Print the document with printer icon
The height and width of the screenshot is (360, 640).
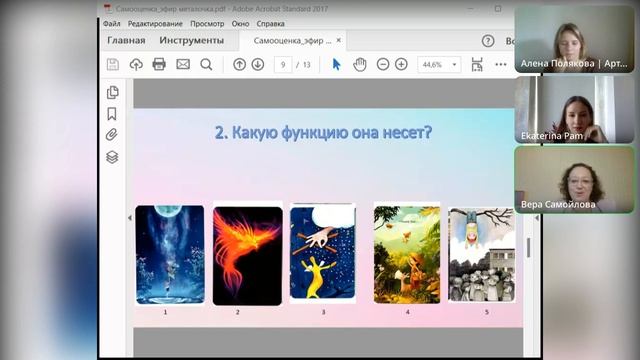[x=159, y=64]
